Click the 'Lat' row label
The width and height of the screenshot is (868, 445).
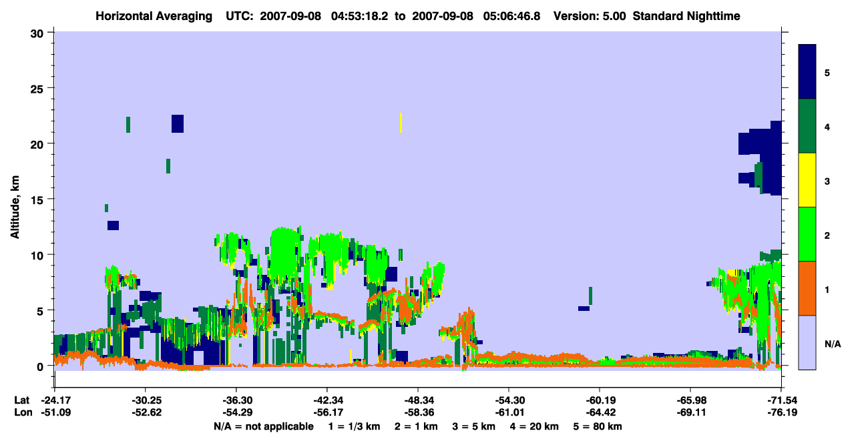coord(21,400)
